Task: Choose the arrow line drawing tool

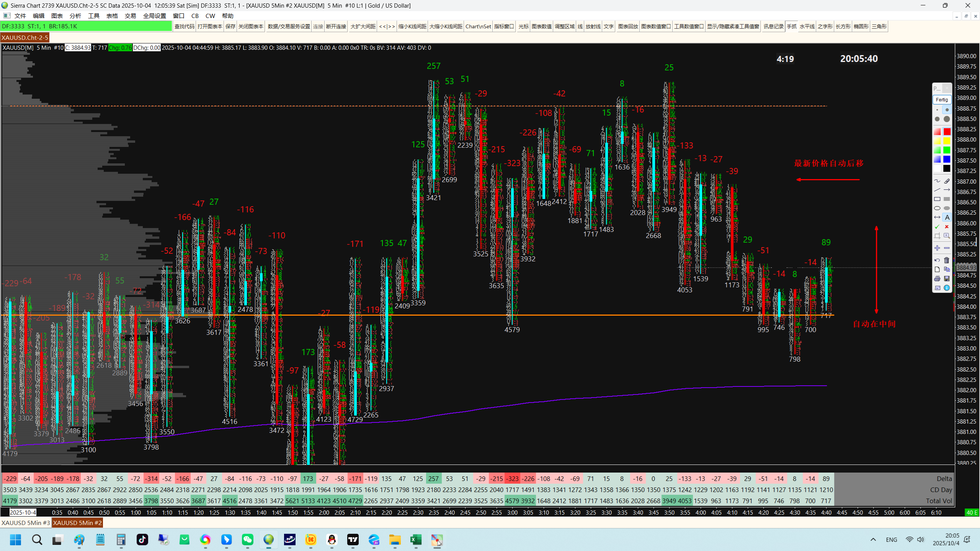Action: pos(947,190)
